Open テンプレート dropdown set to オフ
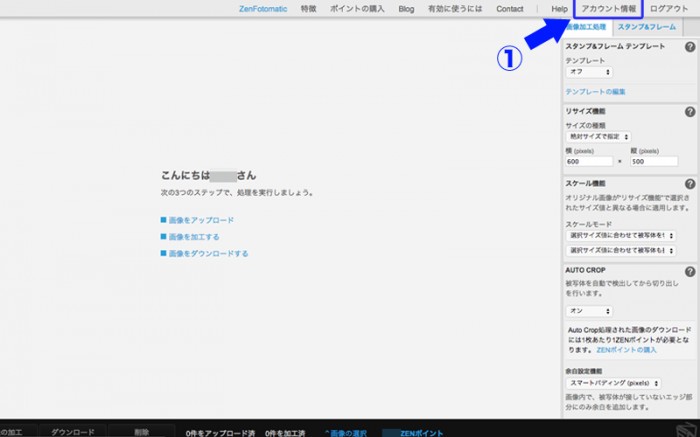 coord(589,72)
